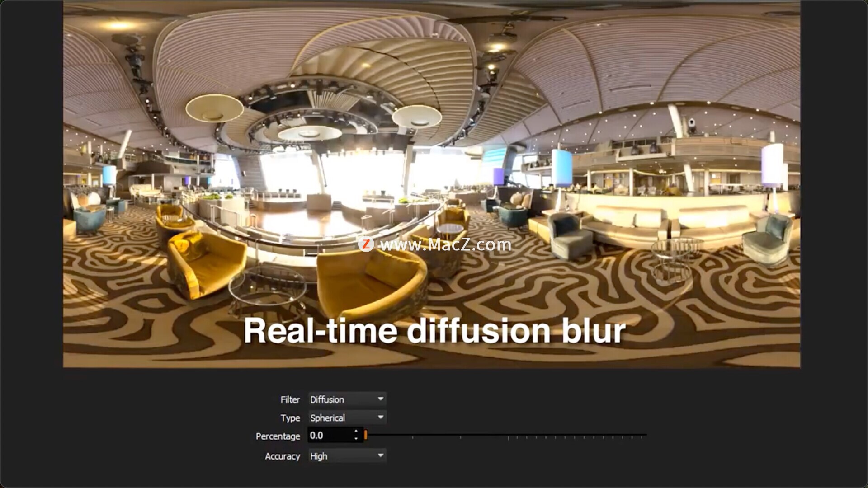868x488 pixels.
Task: Click the 'Real-time diffusion blur' caption
Action: point(434,331)
